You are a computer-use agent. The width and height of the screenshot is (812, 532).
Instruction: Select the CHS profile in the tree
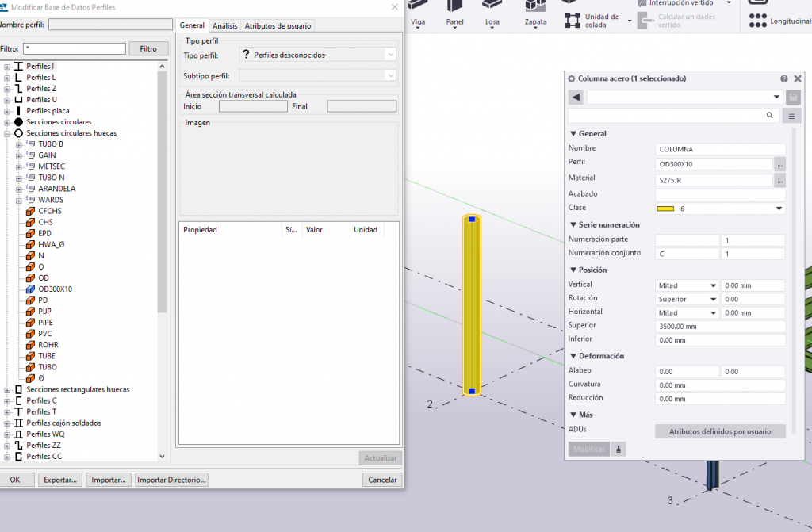[45, 222]
